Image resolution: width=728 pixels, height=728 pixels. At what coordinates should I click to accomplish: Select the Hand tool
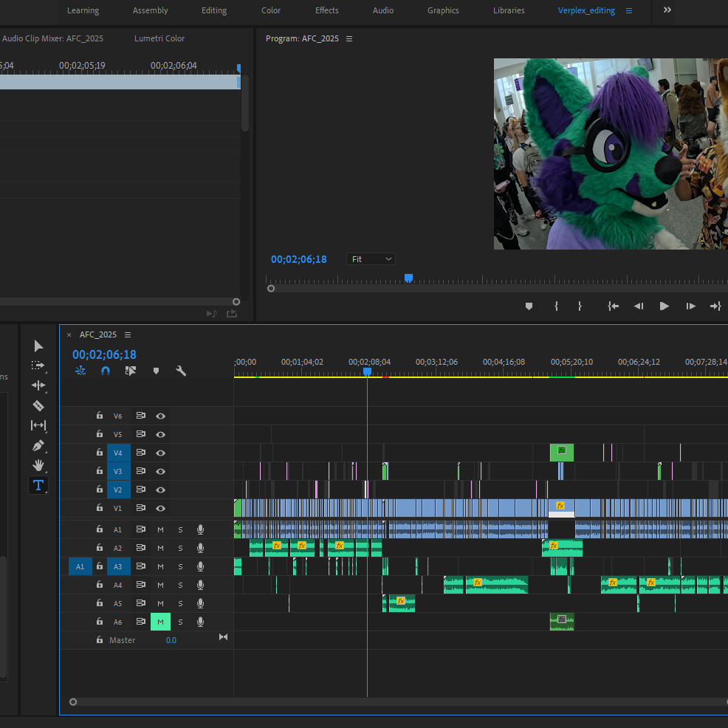coord(38,465)
